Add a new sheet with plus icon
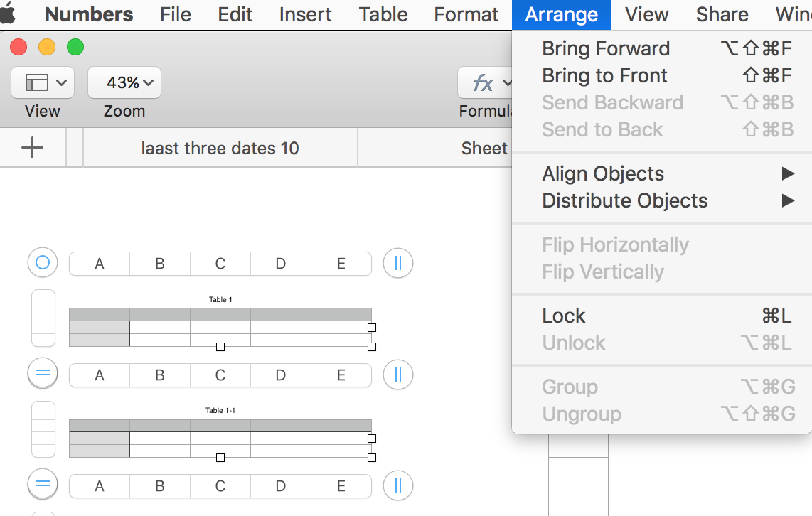The width and height of the screenshot is (812, 516). (33, 148)
